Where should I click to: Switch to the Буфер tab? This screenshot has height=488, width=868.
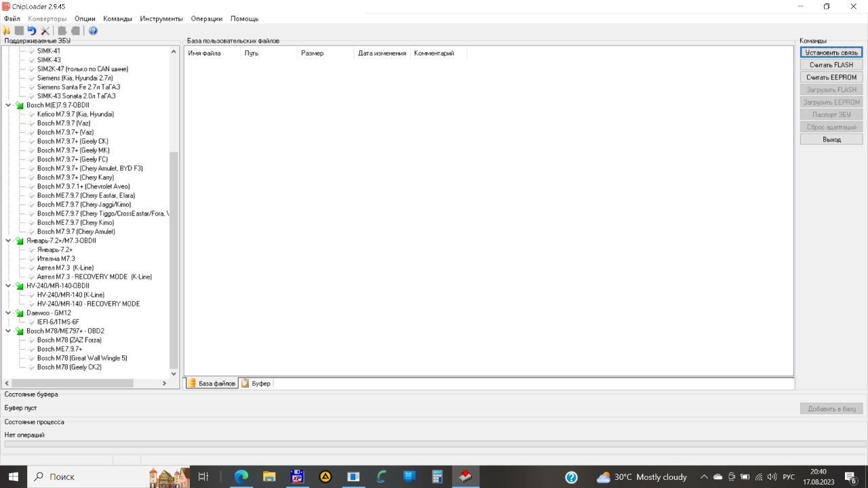pos(256,384)
